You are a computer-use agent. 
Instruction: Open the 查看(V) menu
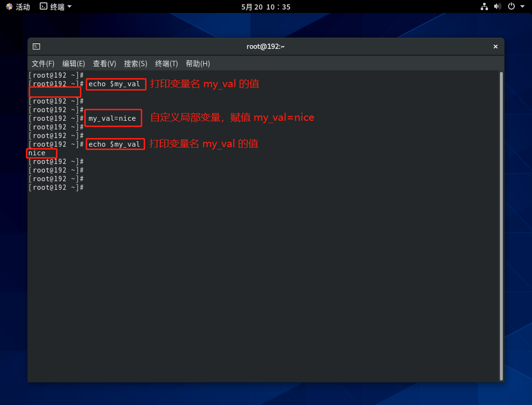(104, 64)
